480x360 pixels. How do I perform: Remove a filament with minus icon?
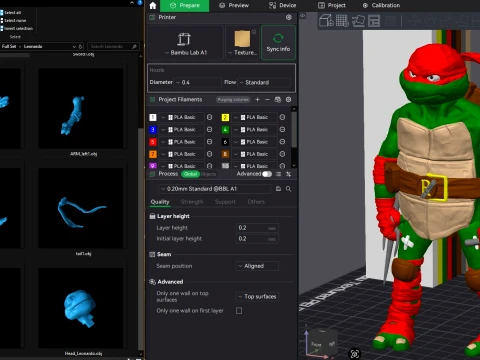(267, 99)
